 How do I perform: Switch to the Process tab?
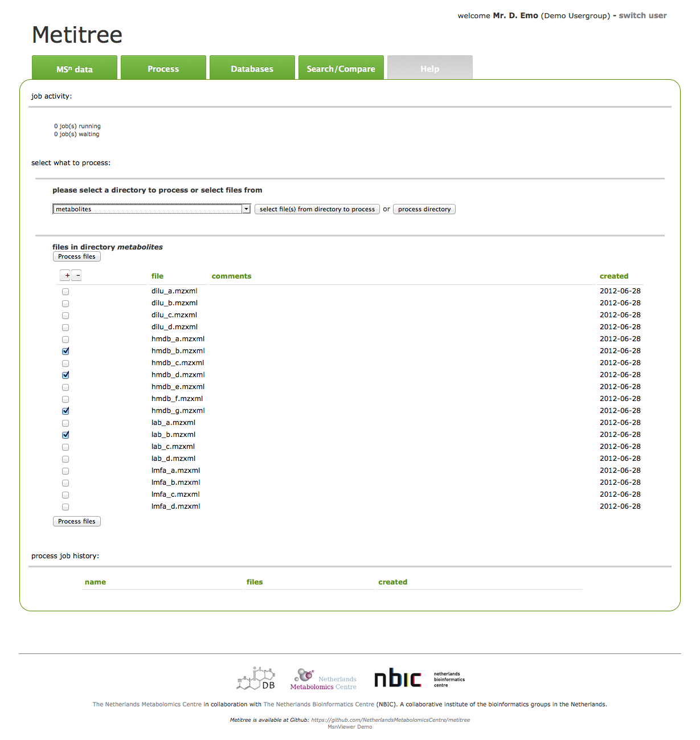tap(163, 68)
